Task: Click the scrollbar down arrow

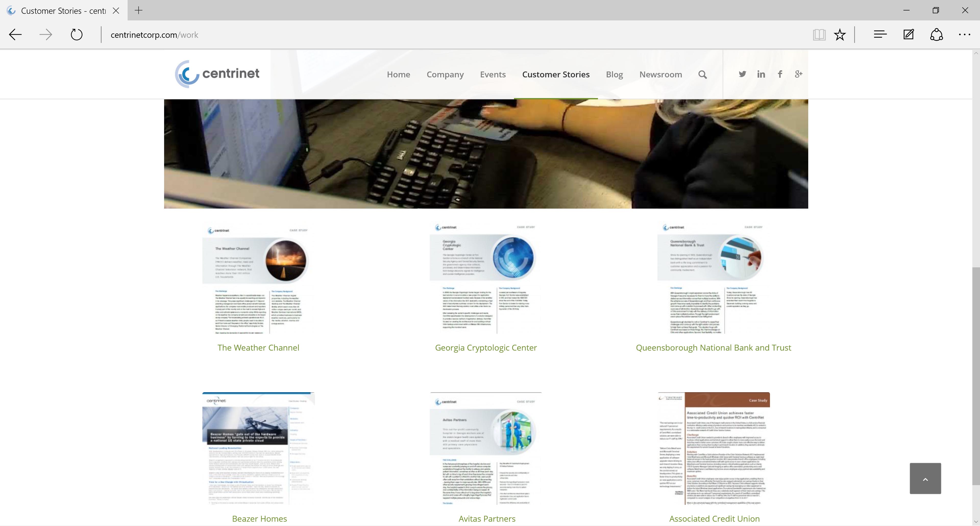Action: pyautogui.click(x=976, y=521)
